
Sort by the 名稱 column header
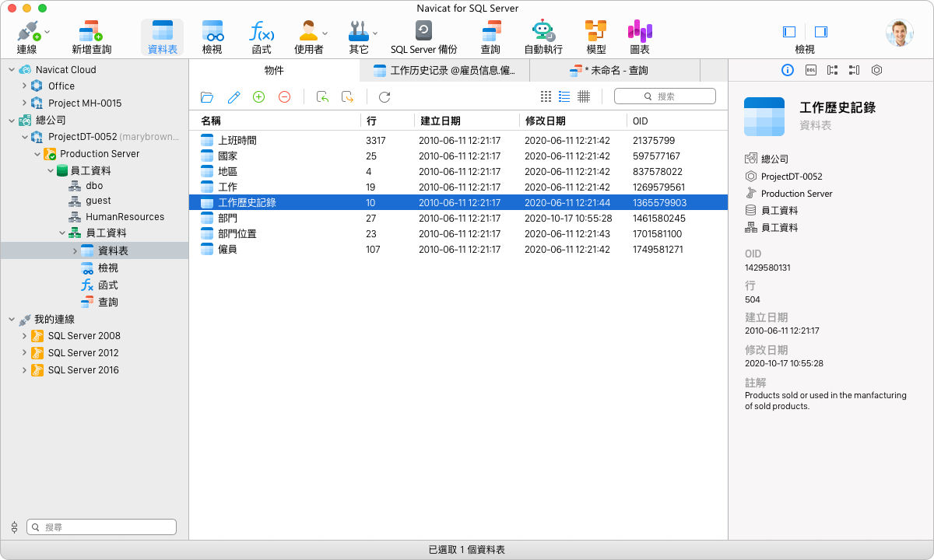(276, 121)
